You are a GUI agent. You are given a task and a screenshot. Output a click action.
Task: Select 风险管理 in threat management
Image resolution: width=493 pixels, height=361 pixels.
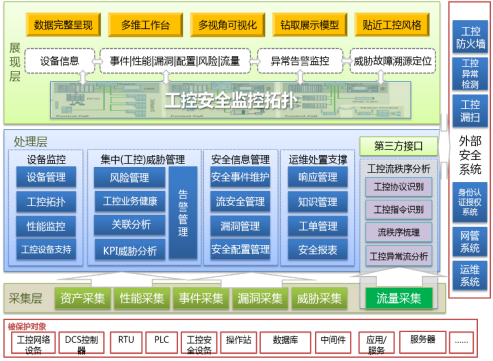(x=129, y=177)
